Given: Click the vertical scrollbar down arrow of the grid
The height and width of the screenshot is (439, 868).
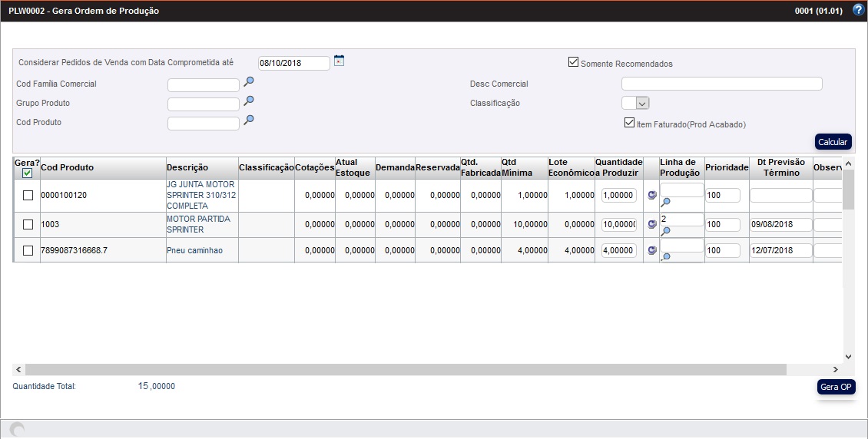Looking at the screenshot, I should pos(848,357).
